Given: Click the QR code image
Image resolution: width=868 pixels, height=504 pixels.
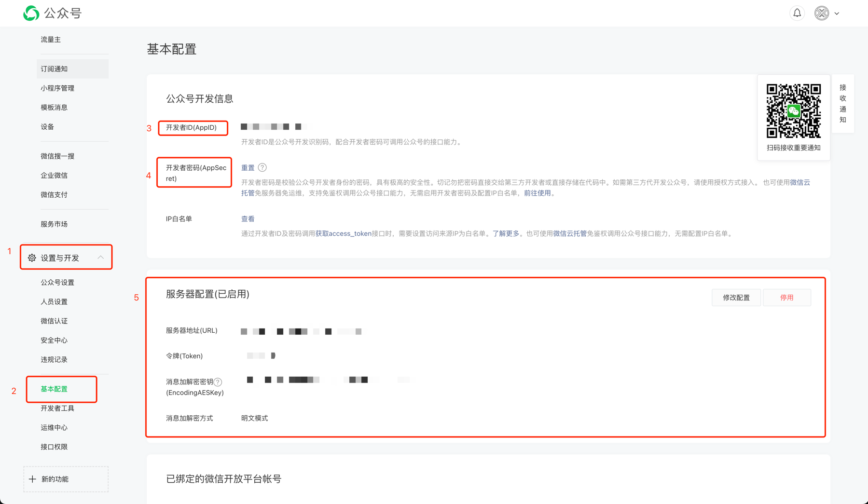Looking at the screenshot, I should 794,111.
